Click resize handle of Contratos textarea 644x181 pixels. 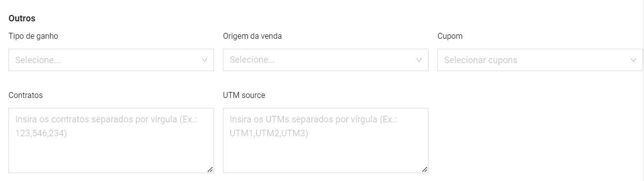click(x=210, y=170)
